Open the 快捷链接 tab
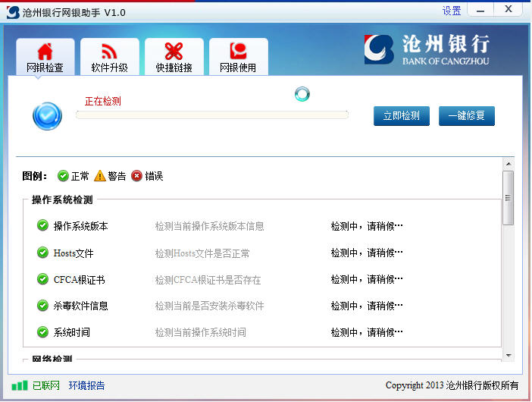The width and height of the screenshot is (532, 402). pyautogui.click(x=174, y=57)
